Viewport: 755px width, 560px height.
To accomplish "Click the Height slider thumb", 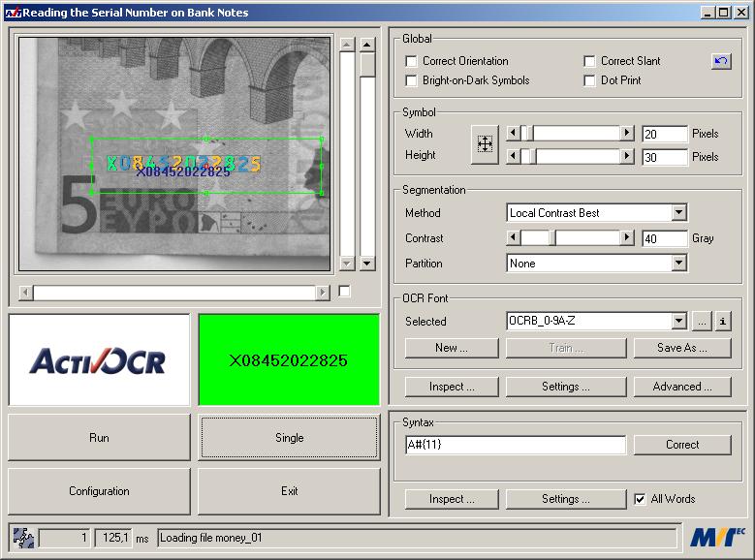I will (x=532, y=156).
